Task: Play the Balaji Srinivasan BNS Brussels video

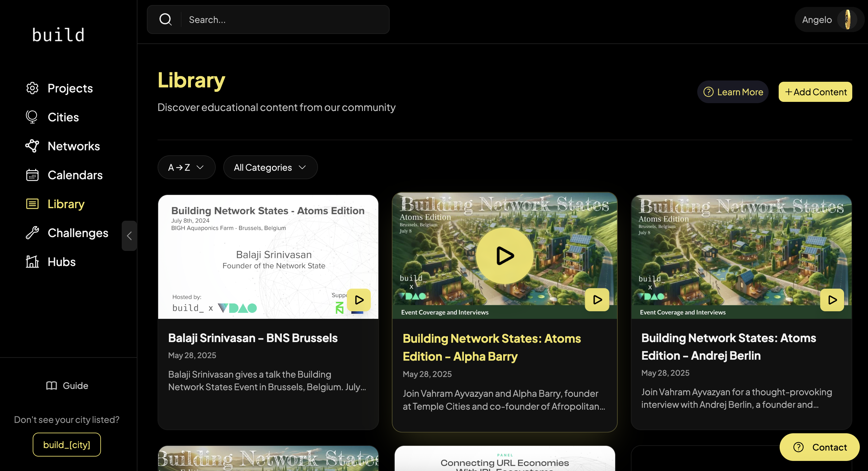Action: tap(359, 300)
